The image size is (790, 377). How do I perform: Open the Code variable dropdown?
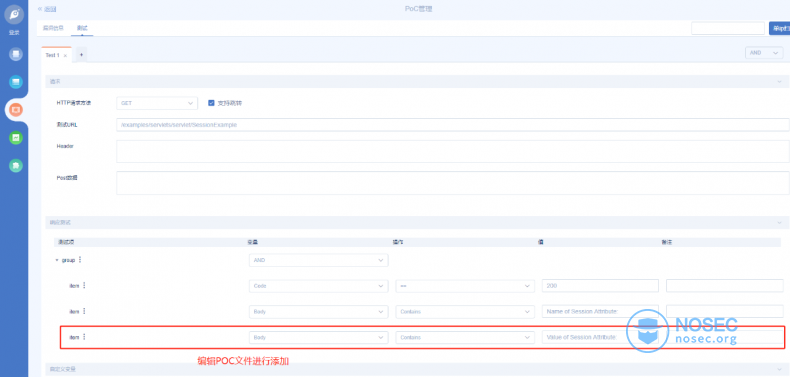click(x=318, y=286)
